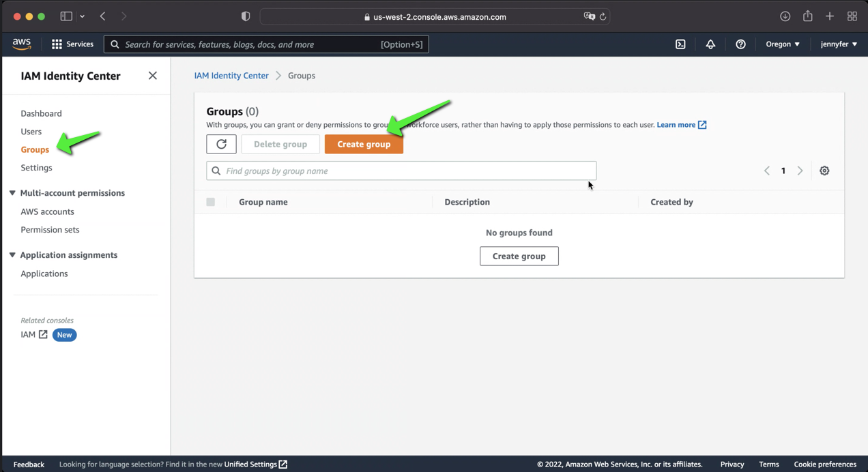Click the Find groups by group name field
The width and height of the screenshot is (868, 472).
pos(401,171)
